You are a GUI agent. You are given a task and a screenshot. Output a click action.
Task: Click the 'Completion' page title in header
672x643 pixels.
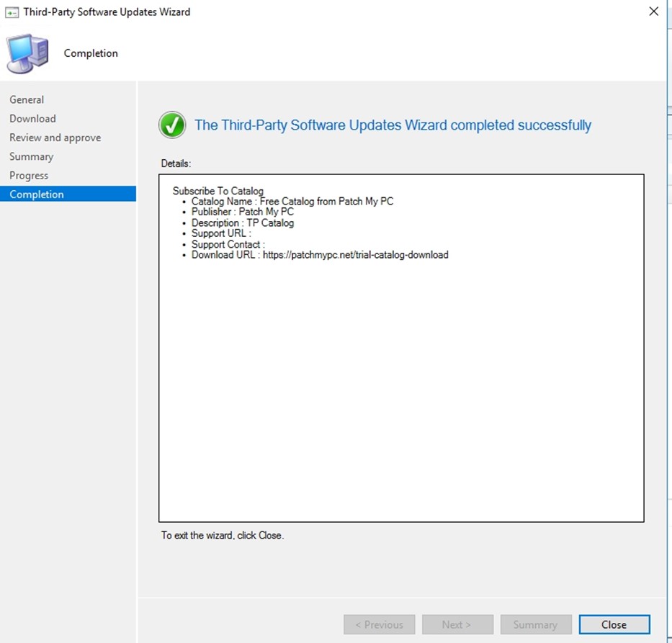tap(91, 53)
